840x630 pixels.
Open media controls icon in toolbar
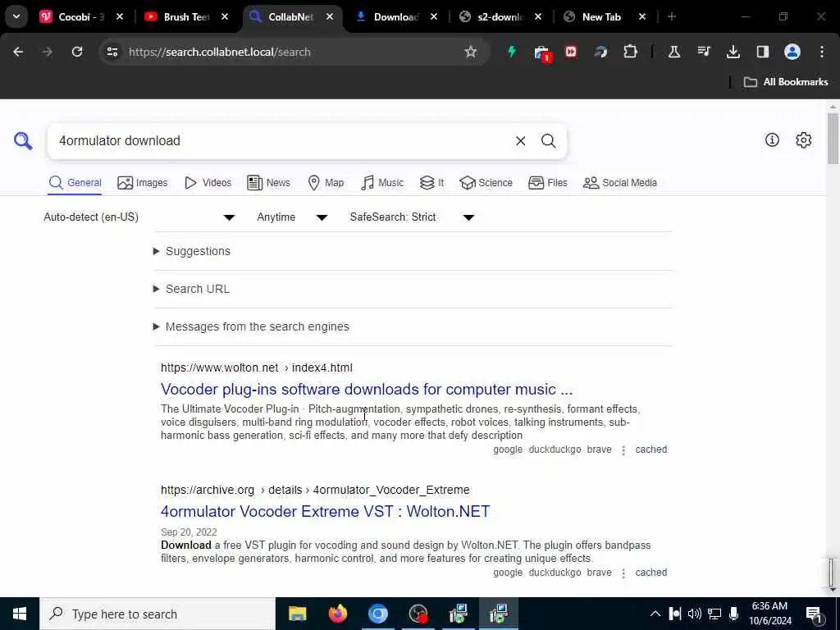pos(703,52)
